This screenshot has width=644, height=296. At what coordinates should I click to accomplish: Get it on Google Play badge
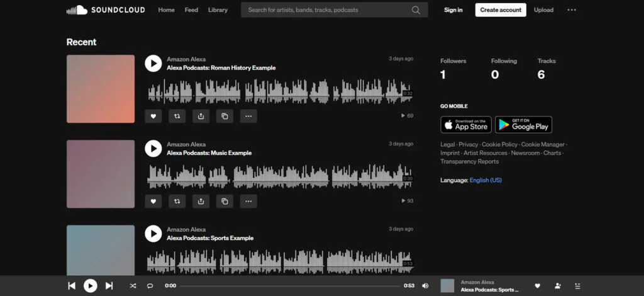(x=523, y=125)
